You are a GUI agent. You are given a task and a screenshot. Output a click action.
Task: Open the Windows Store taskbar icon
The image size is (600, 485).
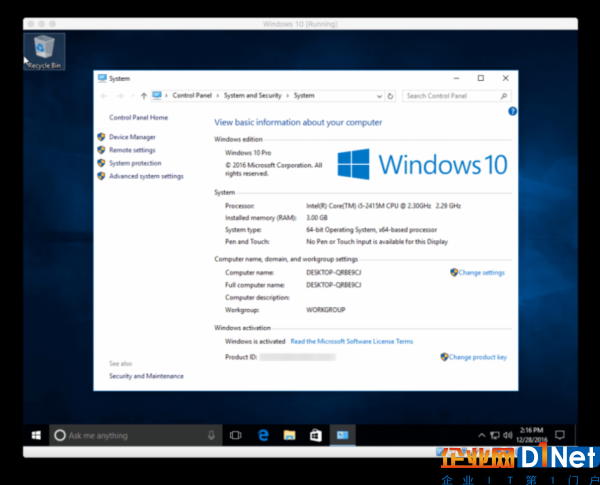click(316, 435)
